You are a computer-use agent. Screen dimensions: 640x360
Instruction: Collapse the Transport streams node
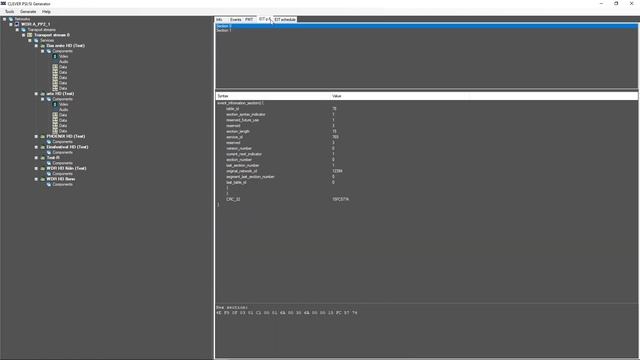[x=17, y=30]
